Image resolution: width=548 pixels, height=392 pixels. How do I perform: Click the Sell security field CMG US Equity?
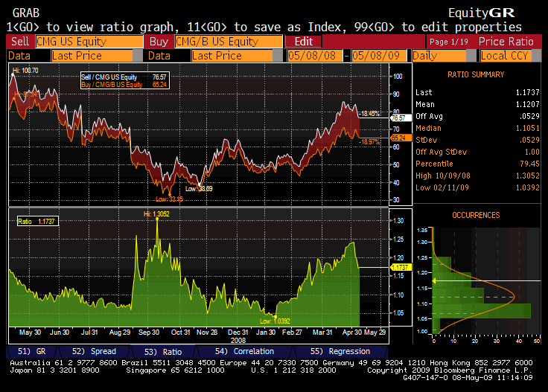[x=89, y=42]
